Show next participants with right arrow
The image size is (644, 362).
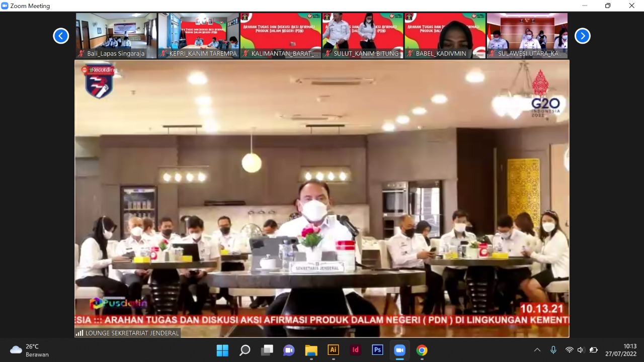(582, 36)
